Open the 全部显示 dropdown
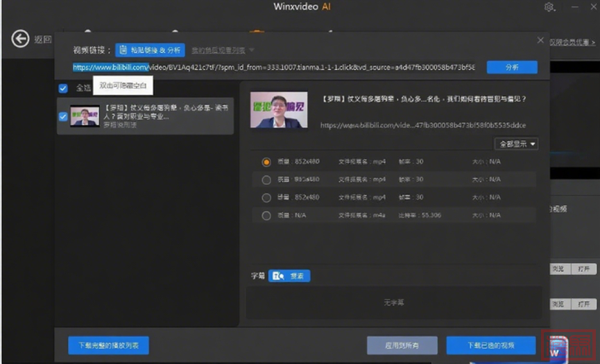Image resolution: width=600 pixels, height=364 pixels. 516,144
